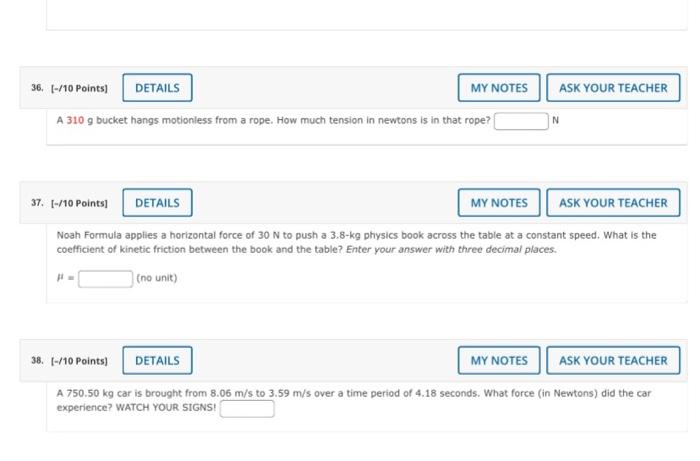This screenshot has height=461, width=700.
Task: Open DETAILS for question 36
Action: (x=158, y=88)
